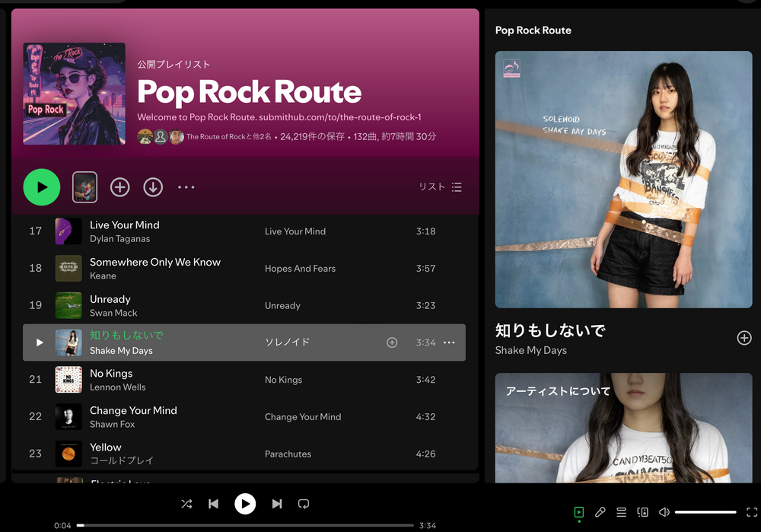Open the アーティストについて artist card
Image resolution: width=761 pixels, height=532 pixels.
(x=624, y=428)
